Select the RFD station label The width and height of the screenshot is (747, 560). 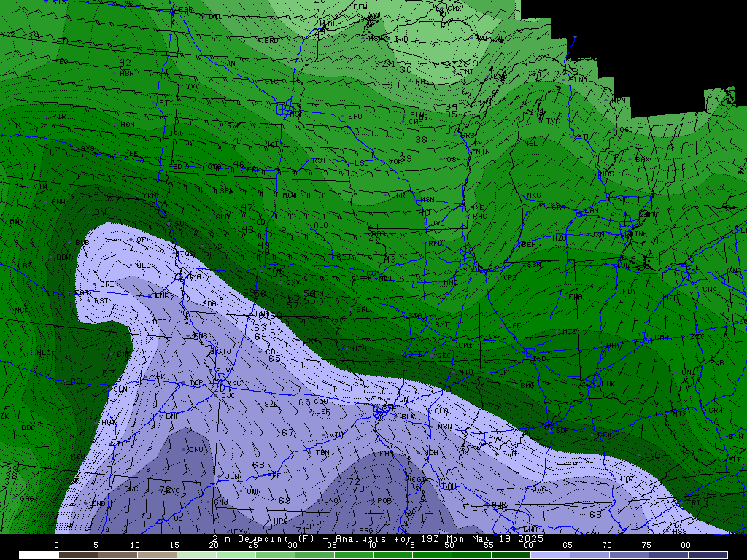[435, 244]
